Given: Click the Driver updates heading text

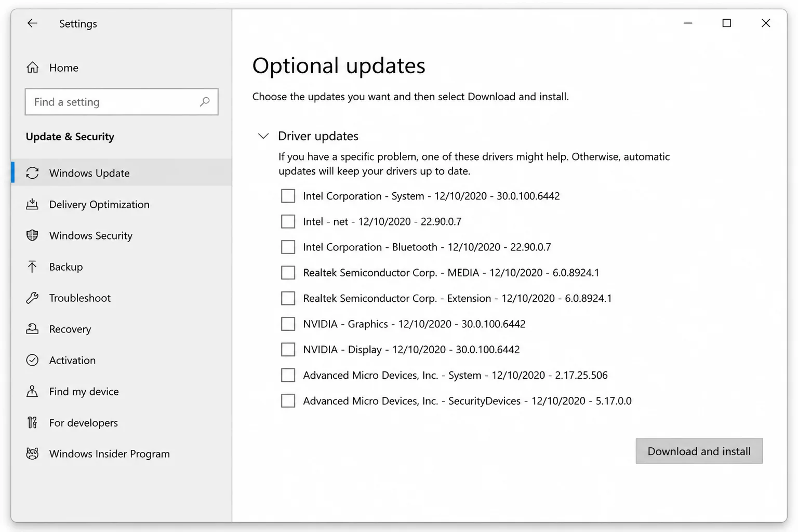Looking at the screenshot, I should pos(318,136).
